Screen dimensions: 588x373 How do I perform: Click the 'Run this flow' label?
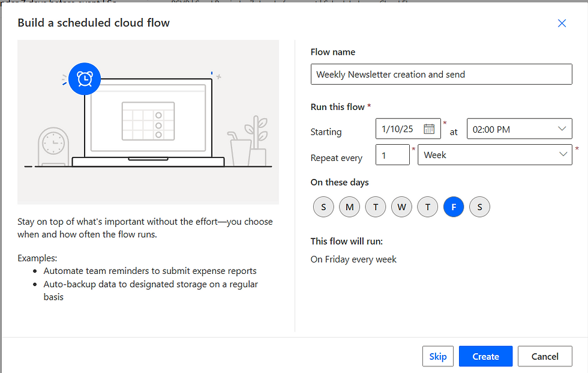(x=337, y=107)
